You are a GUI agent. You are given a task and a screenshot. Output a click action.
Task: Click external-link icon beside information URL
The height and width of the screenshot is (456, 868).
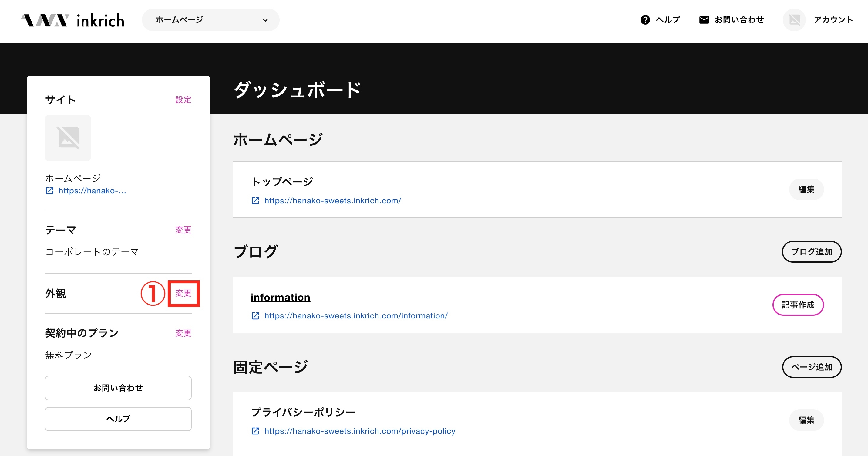tap(255, 316)
